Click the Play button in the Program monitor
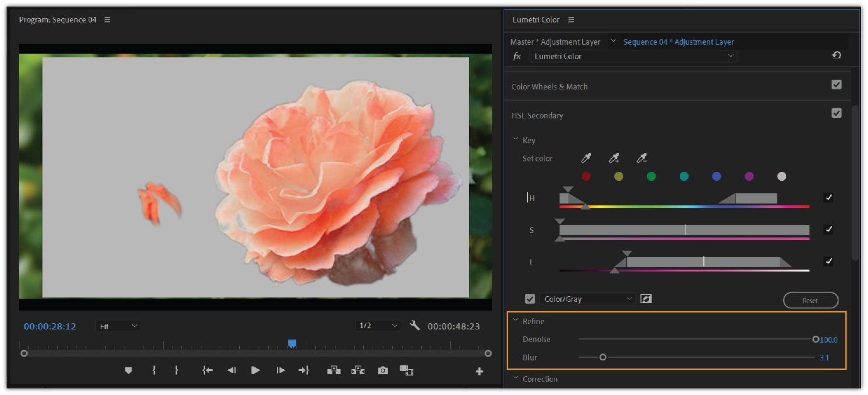The height and width of the screenshot is (395, 868). [255, 370]
